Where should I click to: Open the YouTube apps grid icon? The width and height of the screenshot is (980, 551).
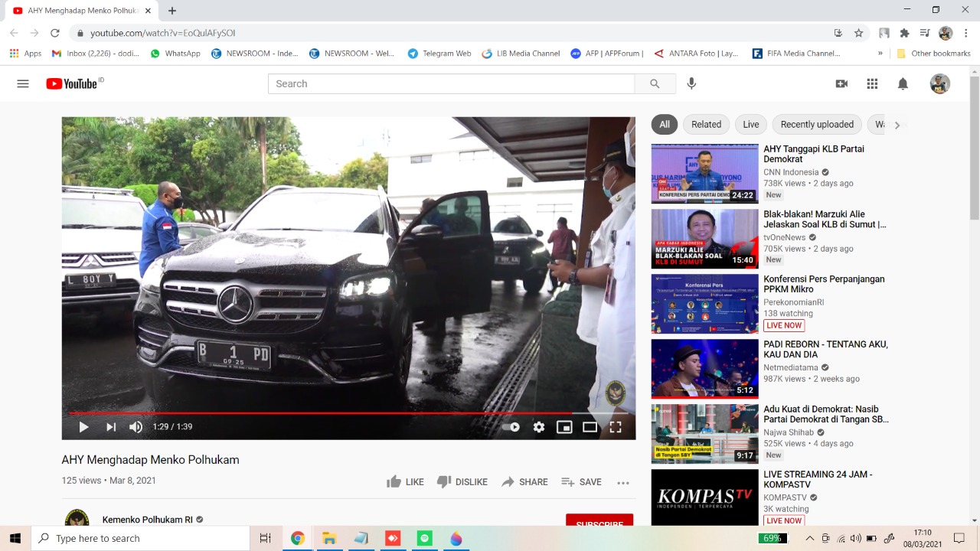tap(872, 83)
